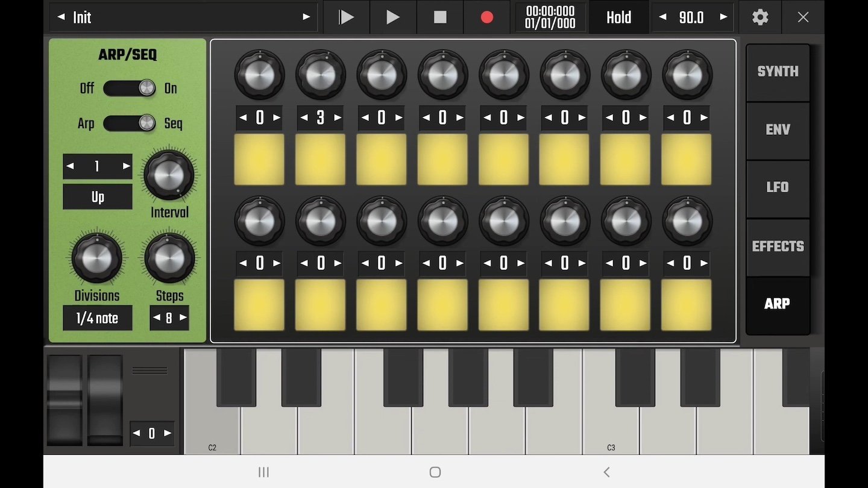Decrease step 2 value from 3

[304, 118]
